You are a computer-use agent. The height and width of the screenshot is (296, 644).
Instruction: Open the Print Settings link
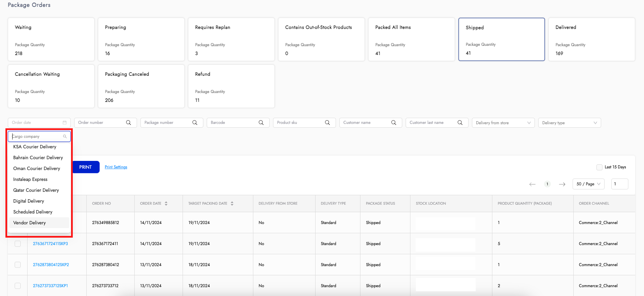click(x=116, y=167)
